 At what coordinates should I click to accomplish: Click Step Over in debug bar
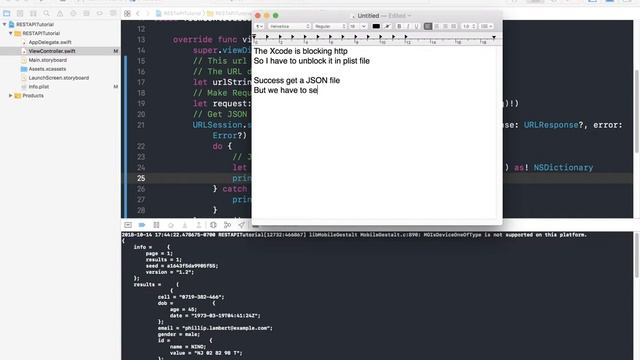(171, 225)
